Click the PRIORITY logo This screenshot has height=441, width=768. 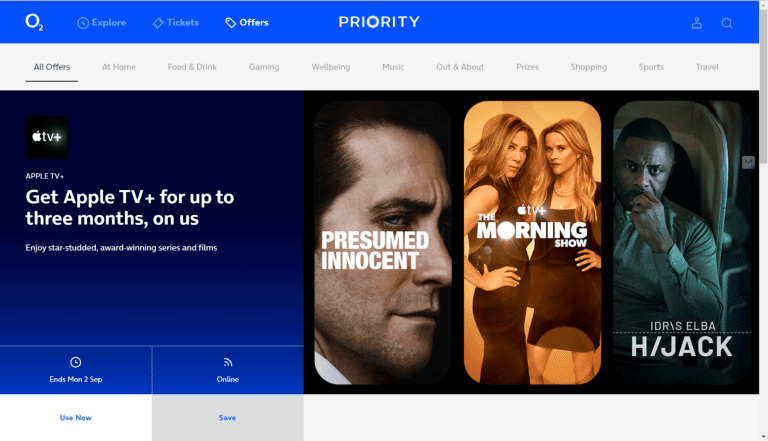[379, 22]
